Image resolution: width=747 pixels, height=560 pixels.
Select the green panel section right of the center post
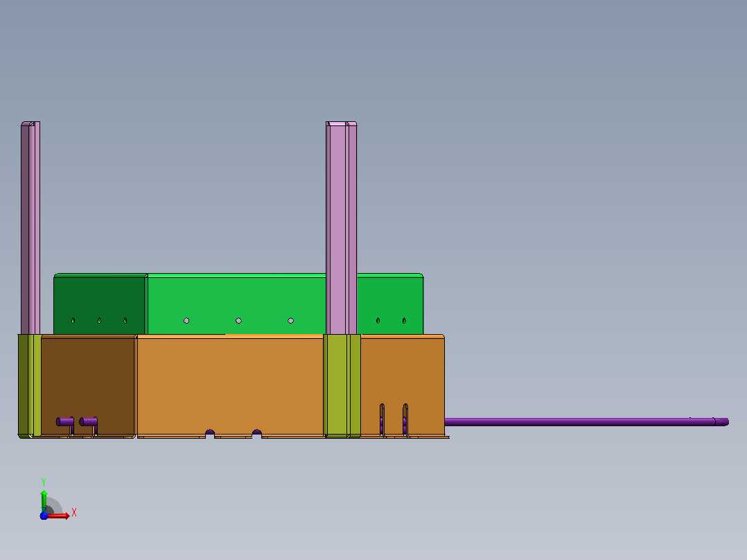[389, 304]
